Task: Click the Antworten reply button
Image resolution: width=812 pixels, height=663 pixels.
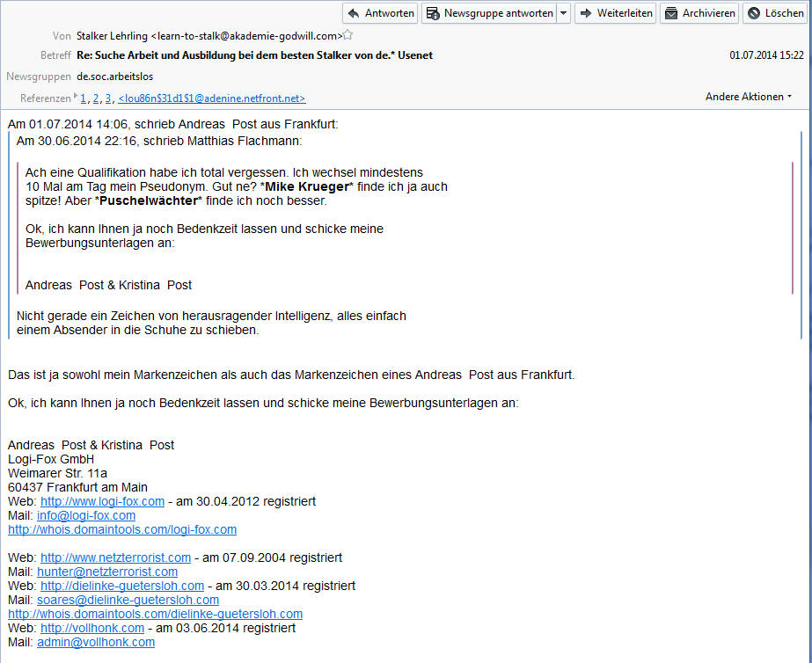Action: pos(380,13)
